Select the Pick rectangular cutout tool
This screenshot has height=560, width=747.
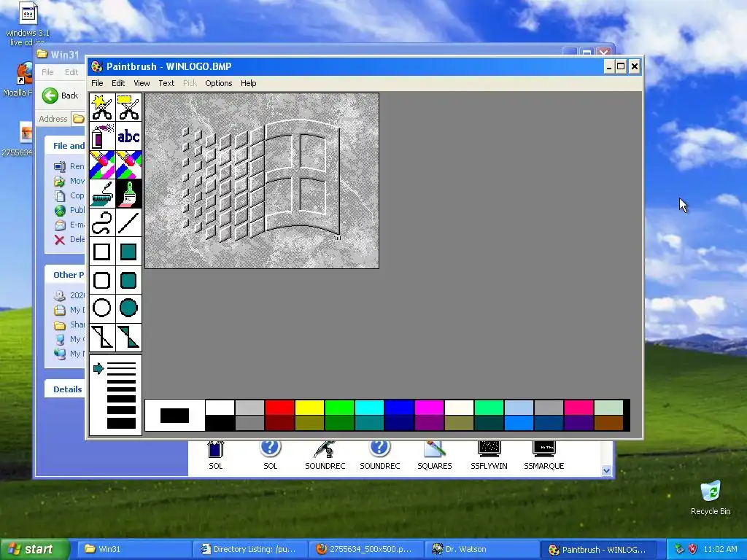tap(128, 108)
